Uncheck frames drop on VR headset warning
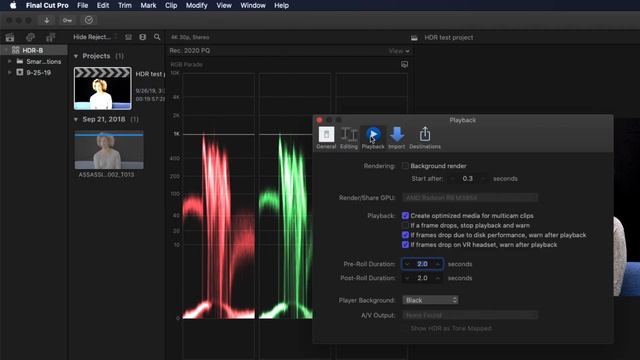 (x=405, y=245)
